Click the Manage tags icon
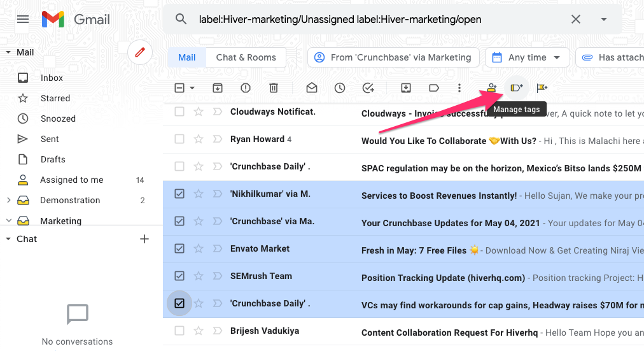 517,87
